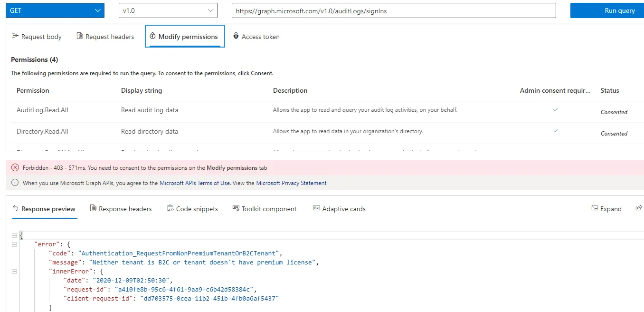Collapse the root JSON brace
This screenshot has width=644, height=312.
click(14, 235)
